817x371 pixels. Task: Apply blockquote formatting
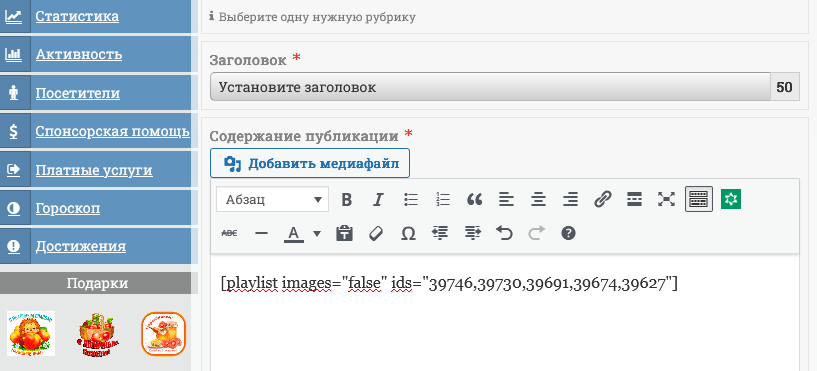pyautogui.click(x=474, y=199)
